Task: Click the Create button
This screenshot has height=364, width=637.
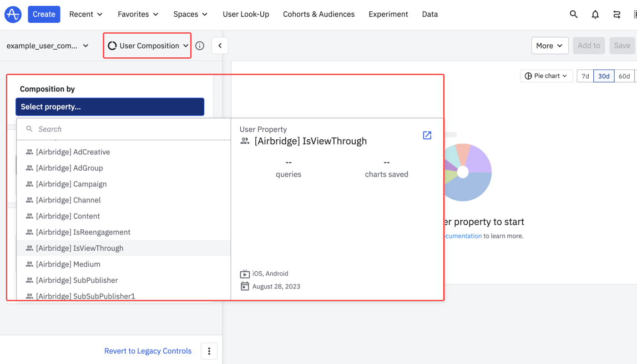Action: [44, 14]
